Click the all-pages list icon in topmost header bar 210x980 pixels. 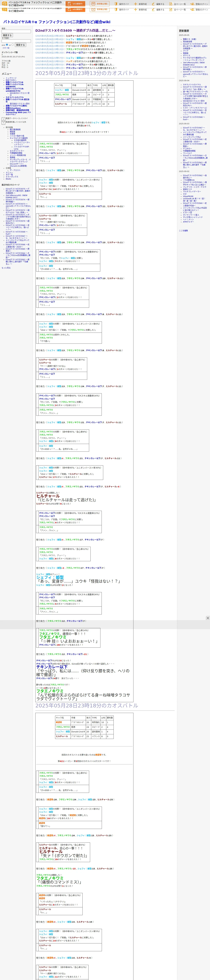(x=171, y=4)
